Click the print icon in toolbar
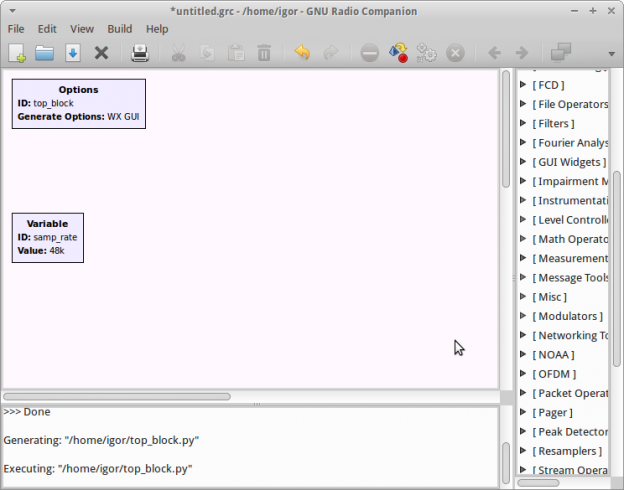Image resolution: width=624 pixels, height=490 pixels. pyautogui.click(x=141, y=53)
